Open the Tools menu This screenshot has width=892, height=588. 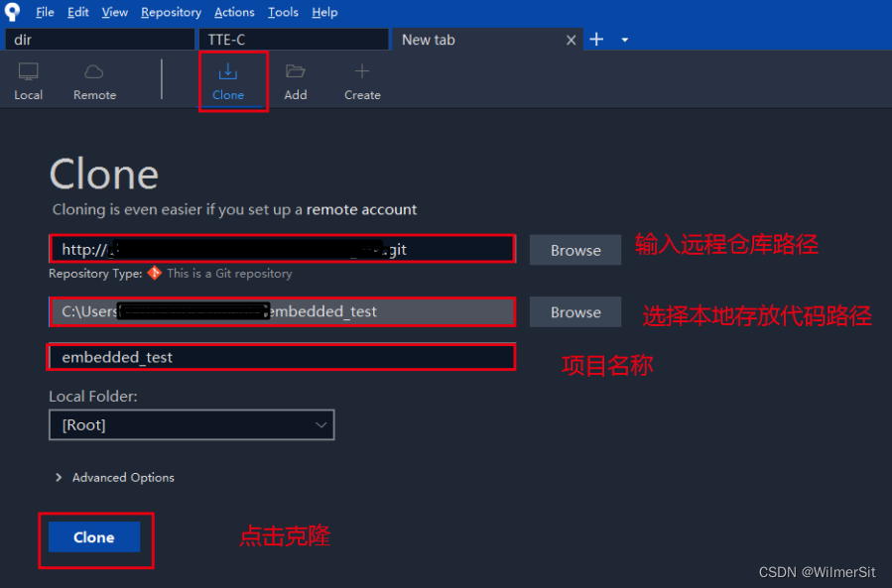pos(283,12)
